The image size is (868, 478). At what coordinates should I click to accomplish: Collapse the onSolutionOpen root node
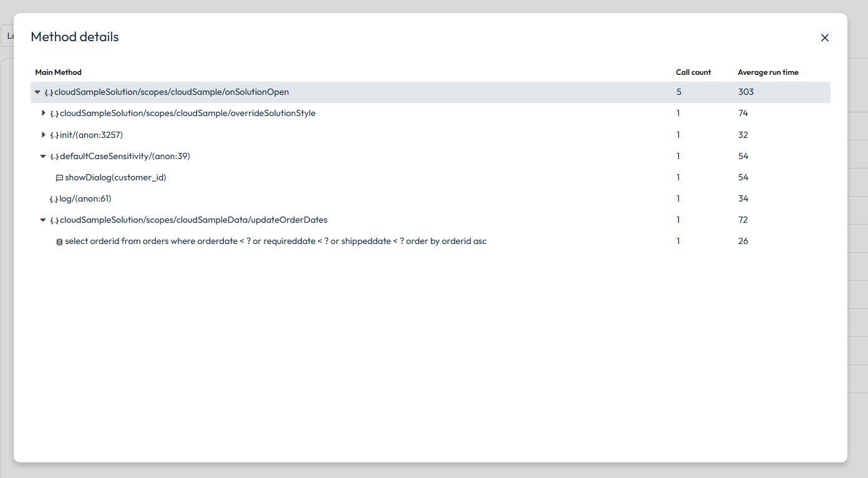coord(37,92)
